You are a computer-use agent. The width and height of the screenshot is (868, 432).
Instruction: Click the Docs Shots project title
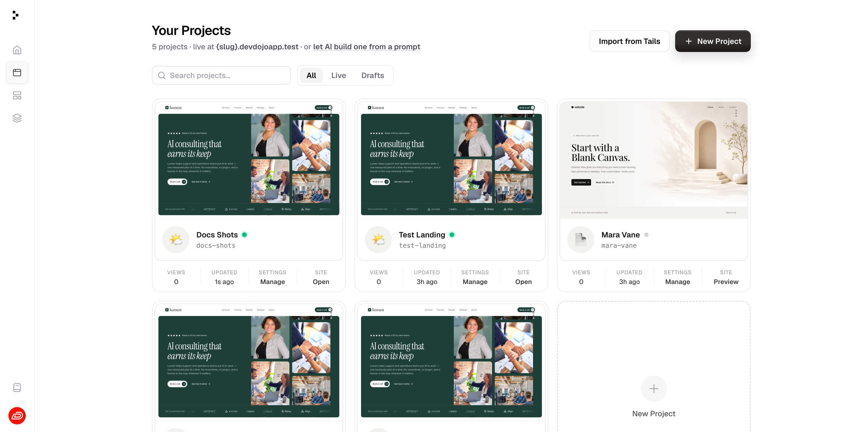click(x=217, y=235)
